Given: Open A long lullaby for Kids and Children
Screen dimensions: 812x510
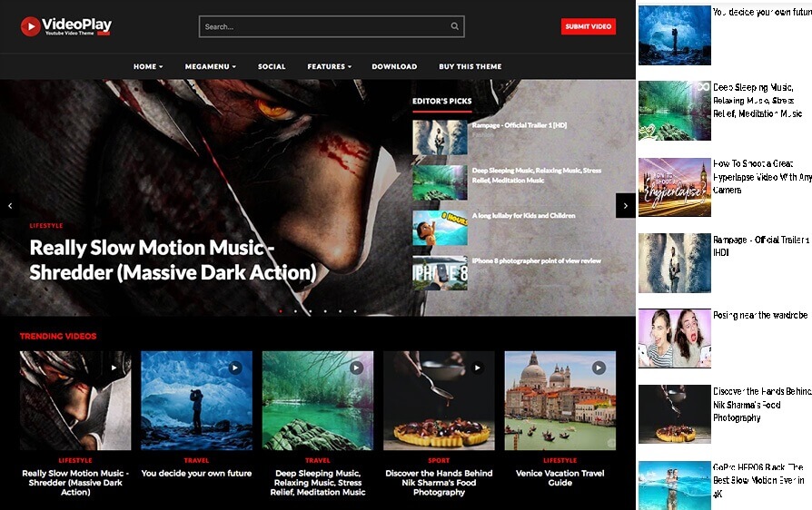Looking at the screenshot, I should point(523,215).
